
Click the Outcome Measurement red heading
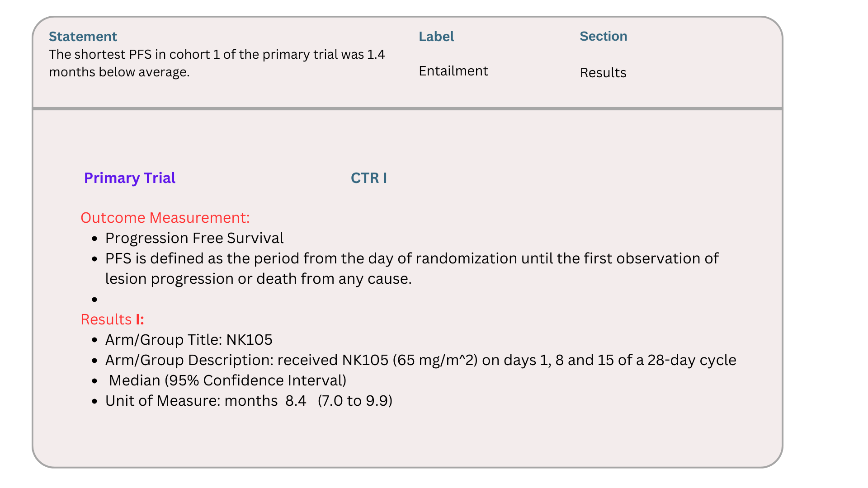coord(165,218)
